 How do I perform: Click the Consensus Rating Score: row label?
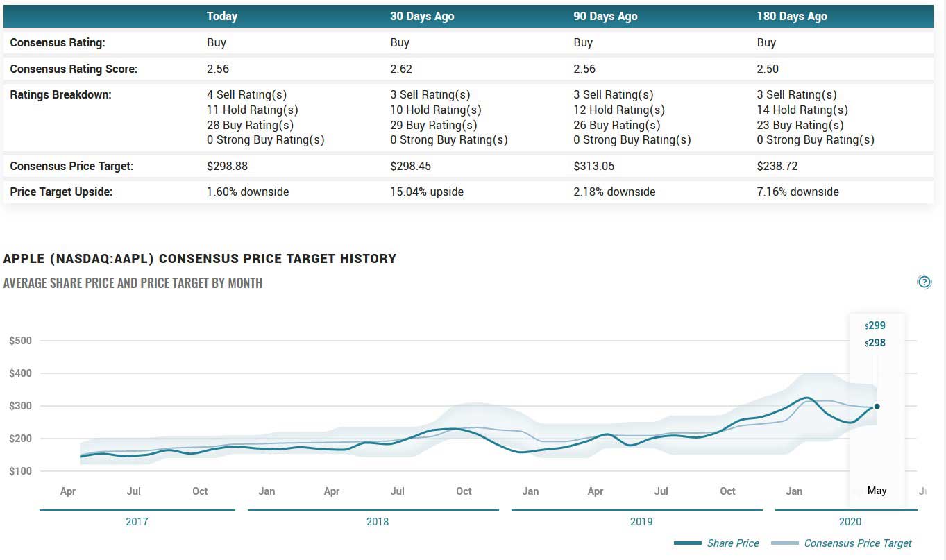(x=74, y=69)
